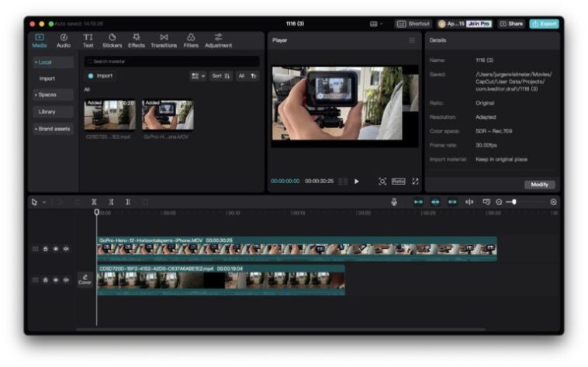588x367 pixels.
Task: Click the Delete left of playhead tool
Action: point(111,202)
